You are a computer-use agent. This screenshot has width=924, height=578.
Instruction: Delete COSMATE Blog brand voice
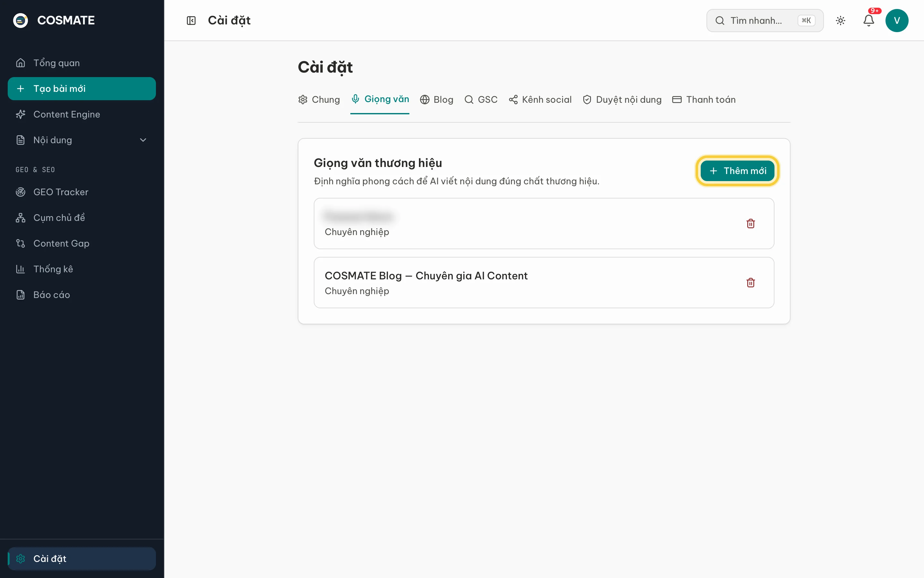click(x=750, y=283)
